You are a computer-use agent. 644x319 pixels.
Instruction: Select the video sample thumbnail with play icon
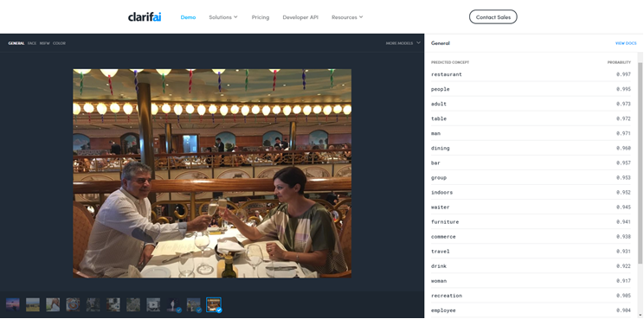153,304
